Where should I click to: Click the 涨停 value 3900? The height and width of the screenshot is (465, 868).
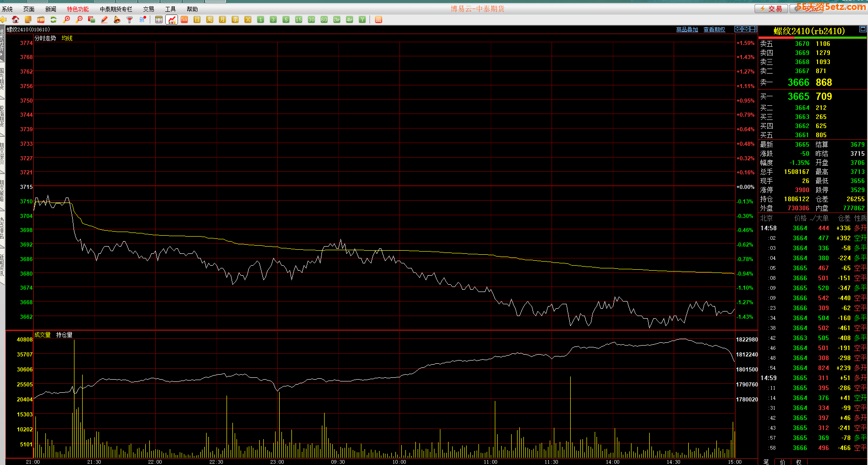(x=802, y=190)
